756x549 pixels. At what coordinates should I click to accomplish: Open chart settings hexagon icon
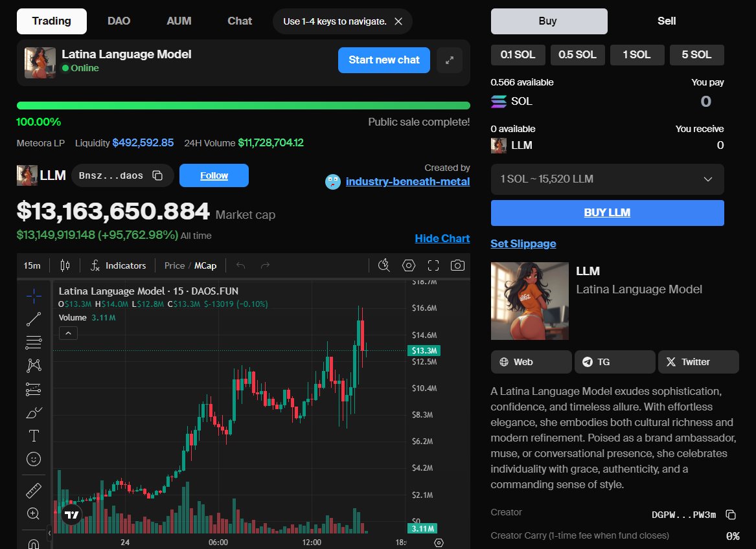408,265
